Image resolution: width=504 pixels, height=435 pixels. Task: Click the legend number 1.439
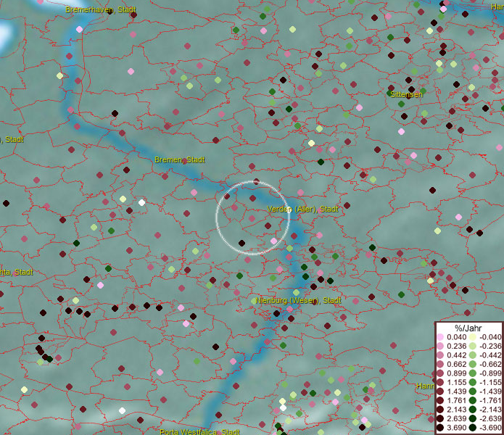tap(457, 391)
